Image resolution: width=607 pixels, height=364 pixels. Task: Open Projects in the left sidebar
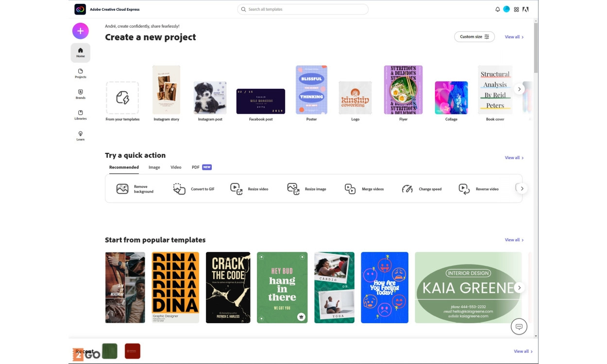tap(80, 73)
